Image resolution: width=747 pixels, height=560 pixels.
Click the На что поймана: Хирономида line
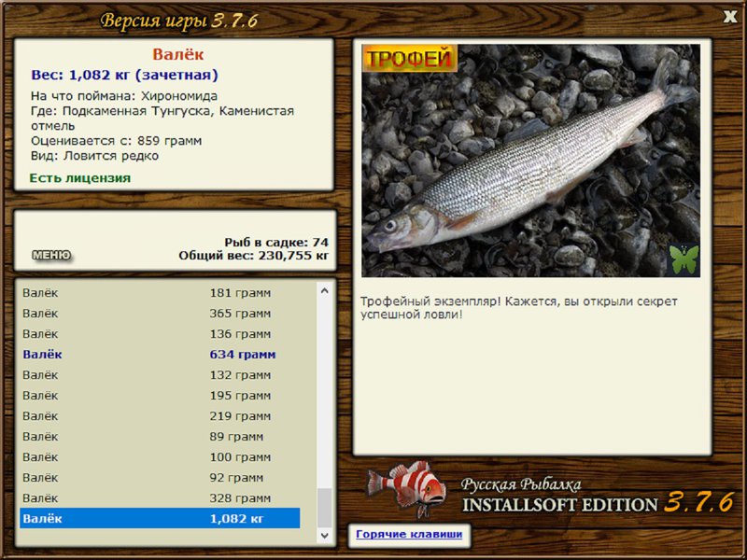click(x=124, y=96)
